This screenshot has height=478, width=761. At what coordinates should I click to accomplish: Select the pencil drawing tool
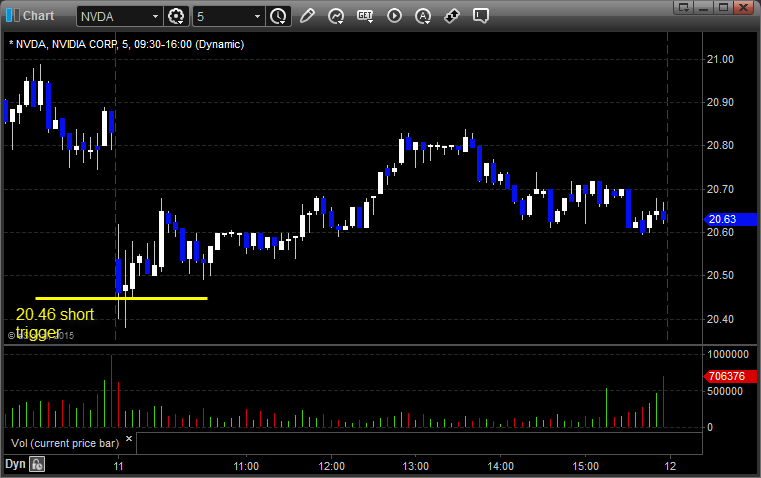pos(307,16)
